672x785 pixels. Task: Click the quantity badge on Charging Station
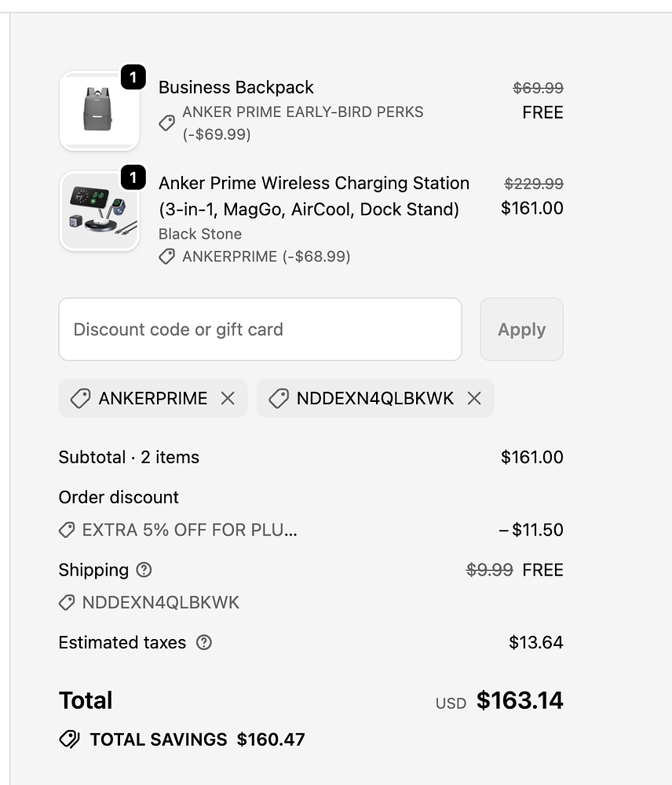[133, 178]
